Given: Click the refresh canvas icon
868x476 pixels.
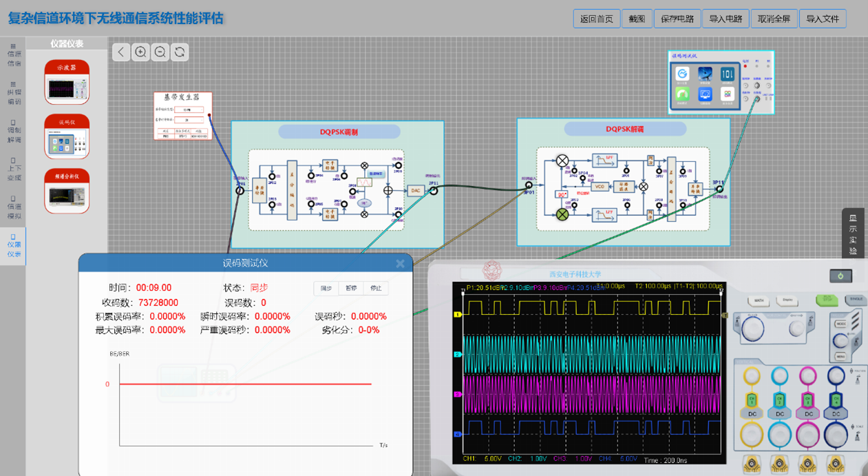Looking at the screenshot, I should click(180, 52).
